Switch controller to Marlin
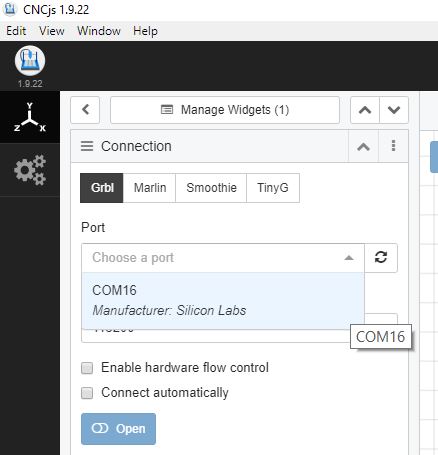438x455 pixels. pos(150,188)
